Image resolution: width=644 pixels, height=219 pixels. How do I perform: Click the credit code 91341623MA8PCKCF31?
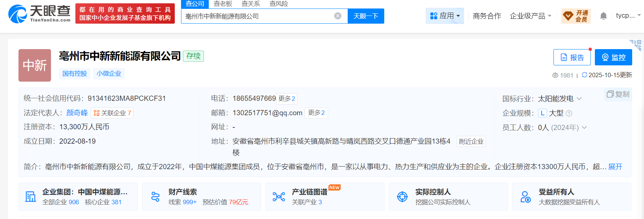tap(127, 98)
